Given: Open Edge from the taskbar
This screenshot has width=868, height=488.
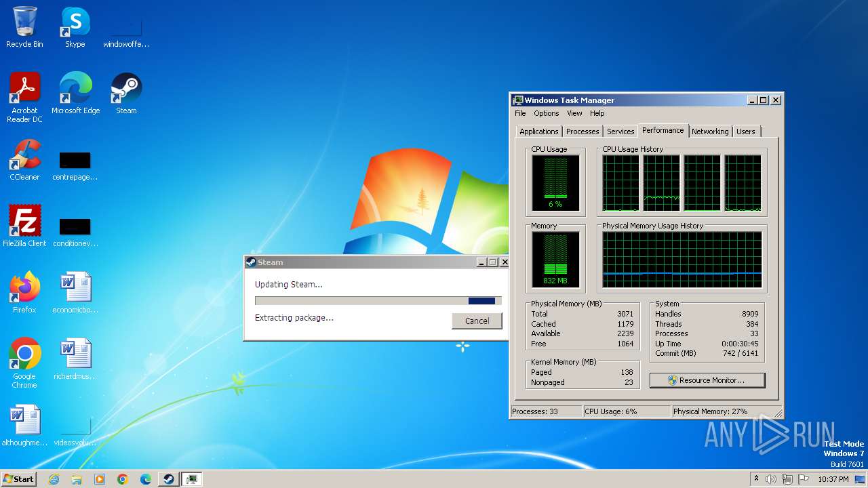Looking at the screenshot, I should (146, 479).
